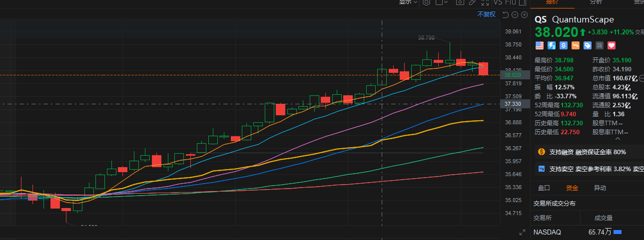Expand chart with bottom-right diagonal arrows icon
644x240 pixels.
pyautogui.click(x=523, y=232)
